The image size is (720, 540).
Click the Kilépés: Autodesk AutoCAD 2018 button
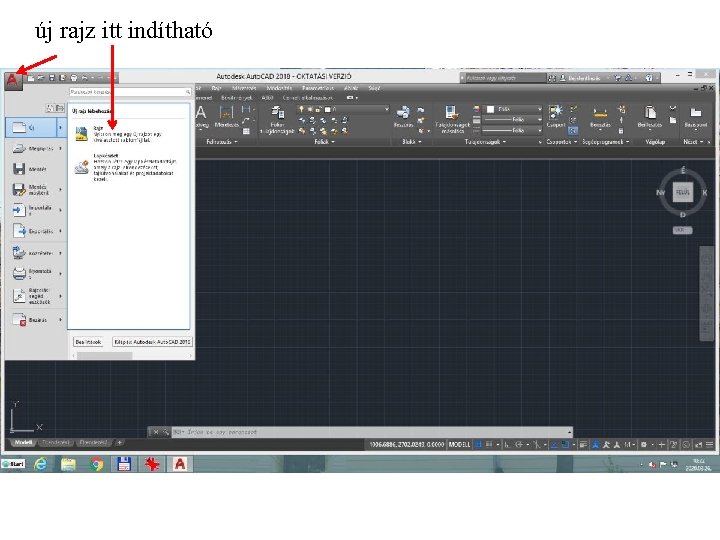coord(152,342)
